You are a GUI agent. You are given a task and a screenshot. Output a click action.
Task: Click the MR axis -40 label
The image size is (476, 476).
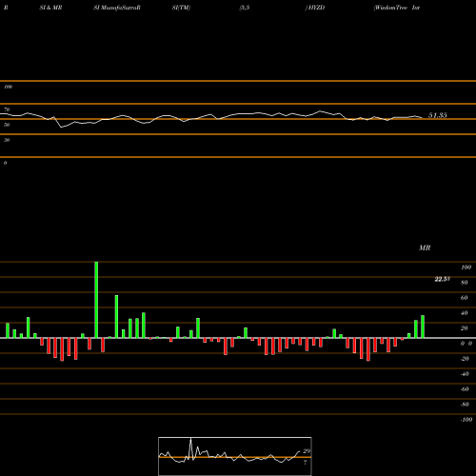(465, 374)
